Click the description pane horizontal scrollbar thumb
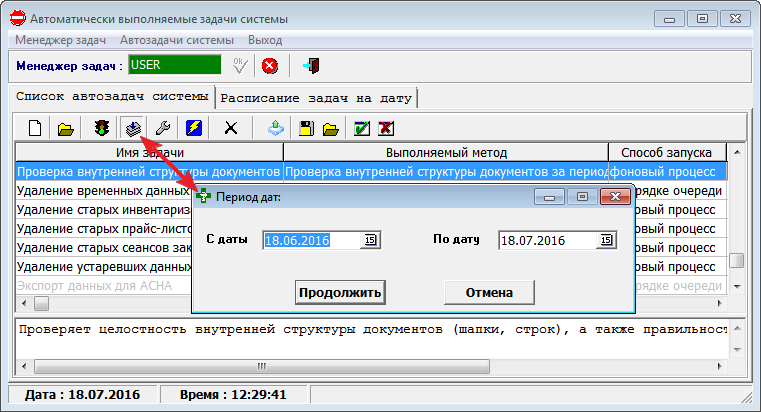 point(262,366)
